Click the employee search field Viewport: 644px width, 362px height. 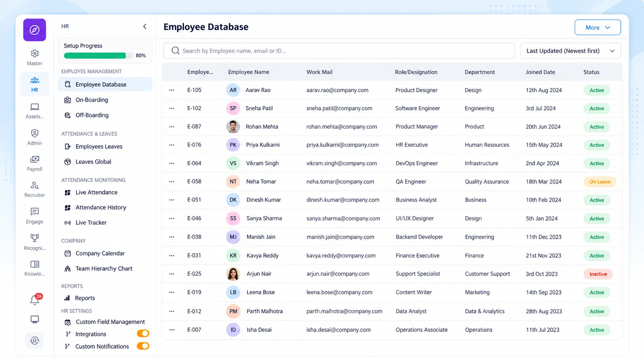[339, 51]
